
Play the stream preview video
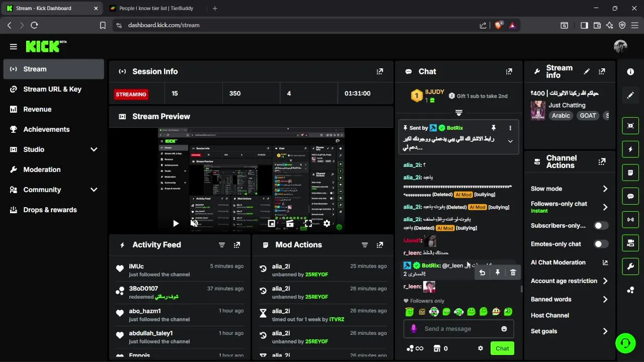point(176,224)
